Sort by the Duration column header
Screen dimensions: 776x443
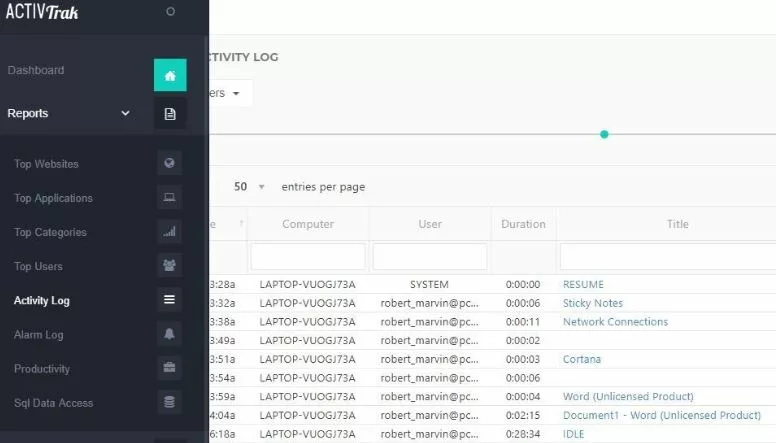[x=523, y=224]
